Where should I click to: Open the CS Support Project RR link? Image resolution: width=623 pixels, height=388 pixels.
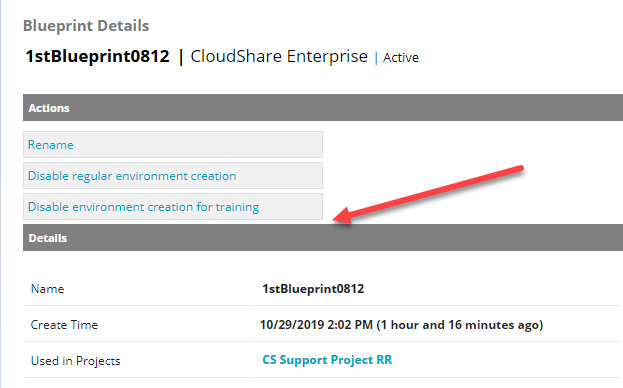[x=327, y=360]
